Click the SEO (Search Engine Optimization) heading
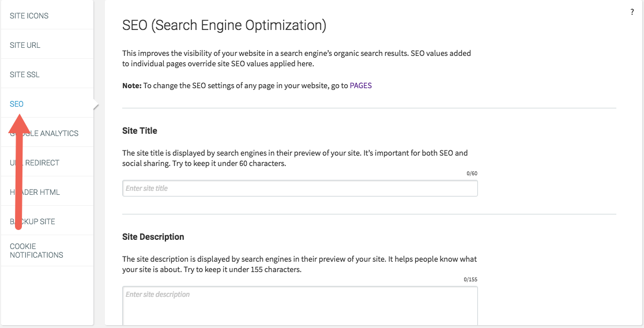 click(x=224, y=25)
